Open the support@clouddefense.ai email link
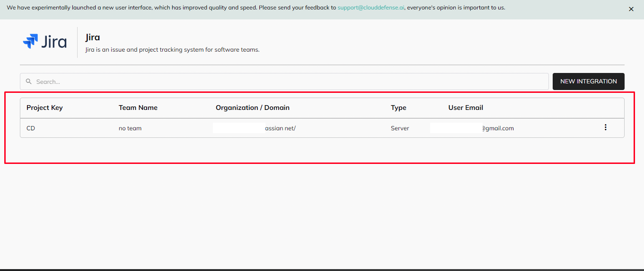The image size is (644, 271). (x=371, y=8)
